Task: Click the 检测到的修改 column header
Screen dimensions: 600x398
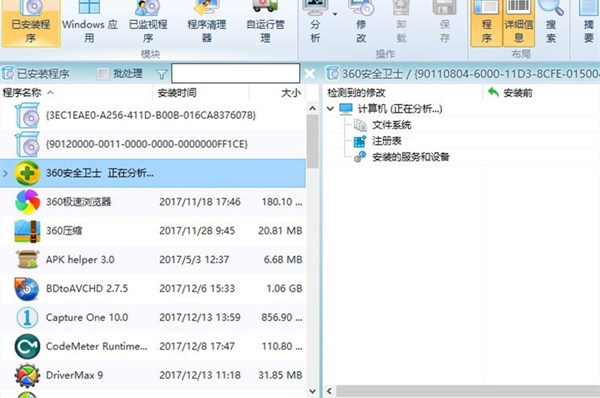Action: pos(403,93)
